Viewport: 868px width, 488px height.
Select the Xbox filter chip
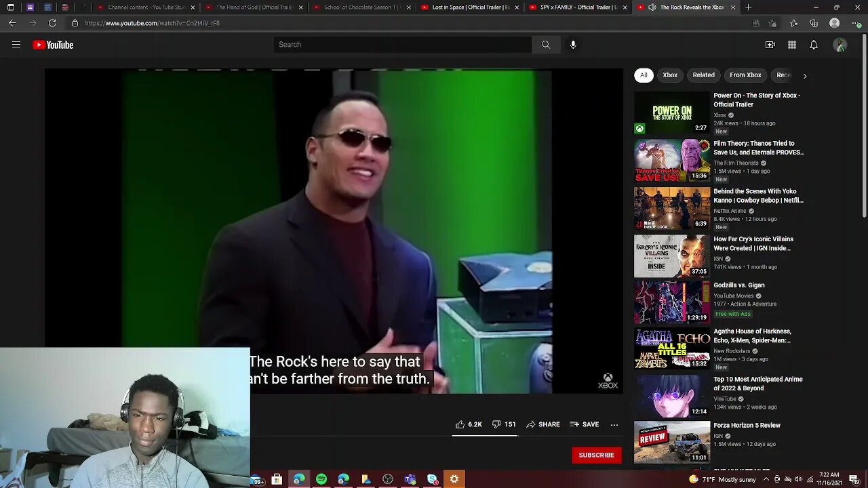[x=670, y=75]
